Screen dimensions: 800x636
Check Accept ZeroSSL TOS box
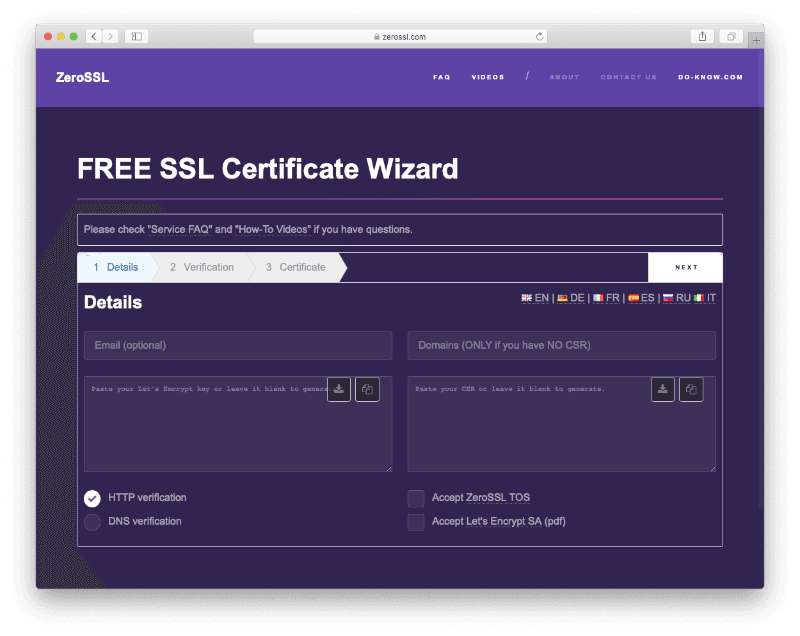point(416,498)
